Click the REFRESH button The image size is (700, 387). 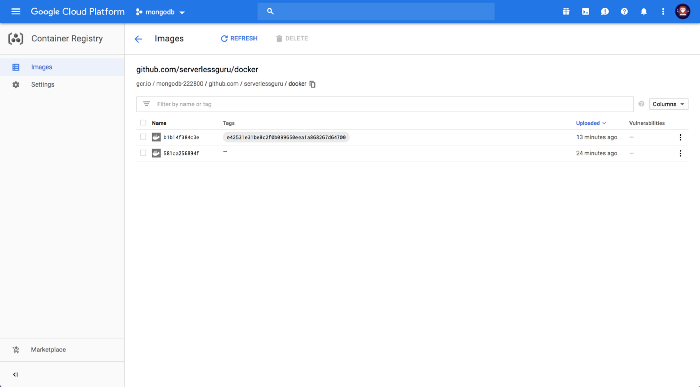pyautogui.click(x=239, y=38)
